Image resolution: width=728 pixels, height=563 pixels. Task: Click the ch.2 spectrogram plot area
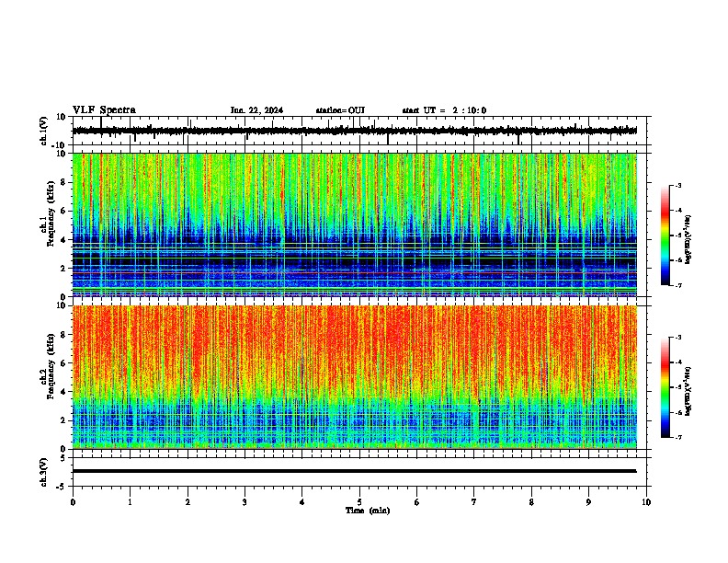pyautogui.click(x=354, y=377)
